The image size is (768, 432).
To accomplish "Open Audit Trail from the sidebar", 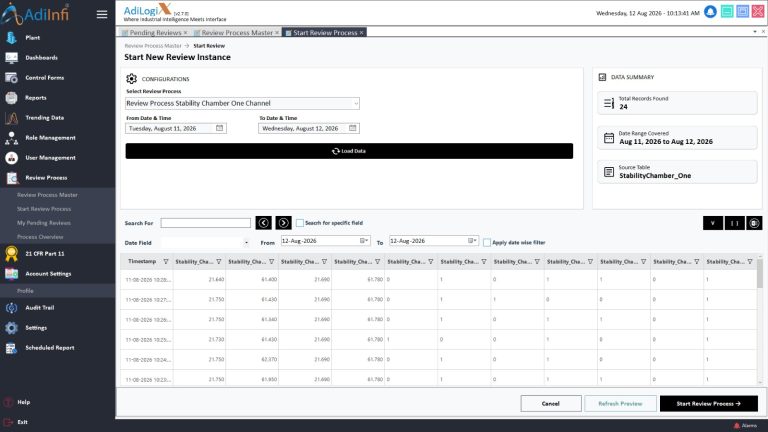I will coord(39,308).
